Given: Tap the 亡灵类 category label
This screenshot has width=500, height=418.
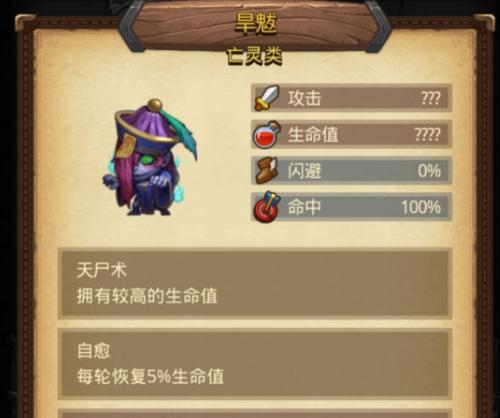Looking at the screenshot, I should [x=254, y=56].
